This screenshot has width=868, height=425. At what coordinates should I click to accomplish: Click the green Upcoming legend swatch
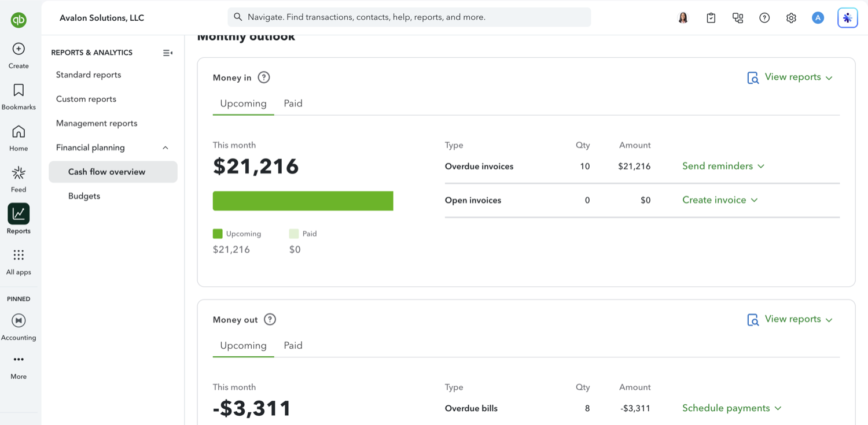point(218,234)
